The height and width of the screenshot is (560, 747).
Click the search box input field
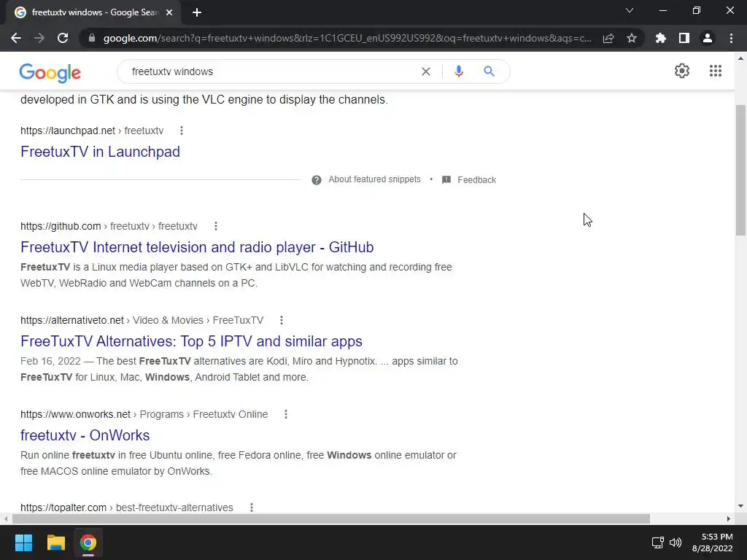pos(271,71)
